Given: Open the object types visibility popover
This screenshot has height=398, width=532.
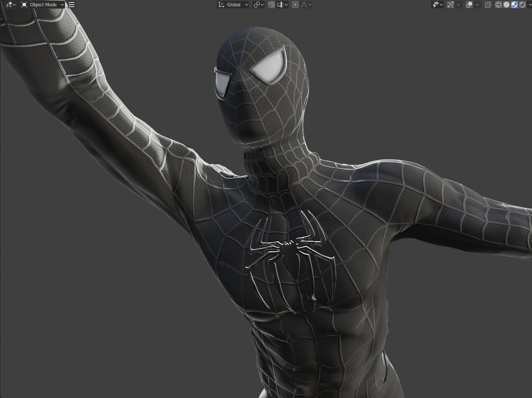Looking at the screenshot, I should (x=438, y=5).
